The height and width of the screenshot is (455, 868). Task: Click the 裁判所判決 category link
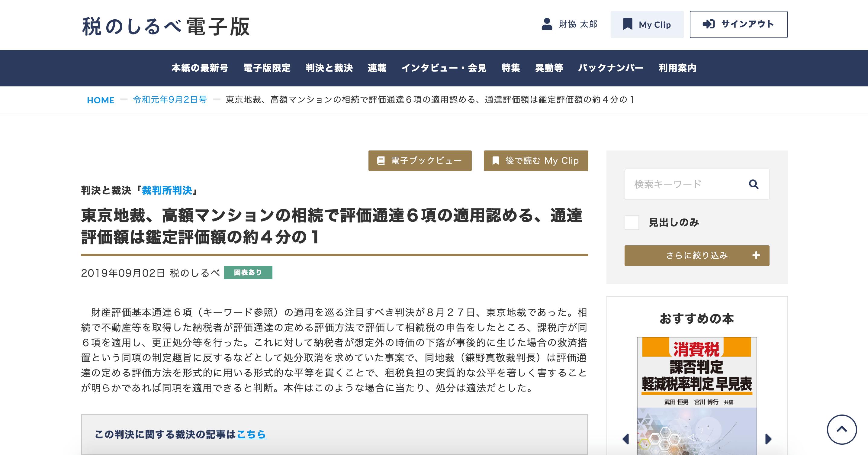(167, 190)
